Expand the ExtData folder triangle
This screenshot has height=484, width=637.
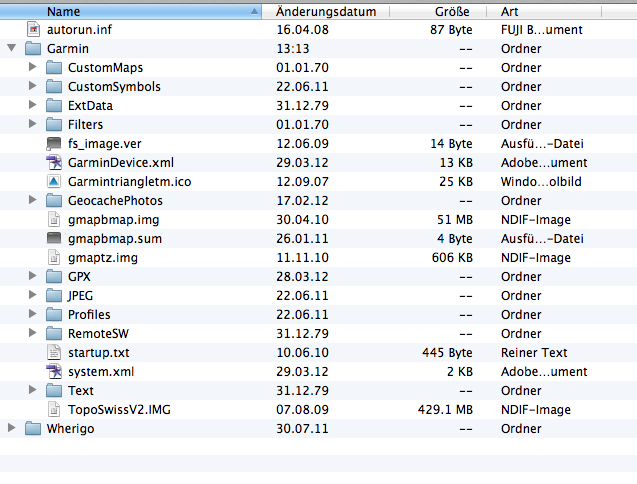coord(32,105)
